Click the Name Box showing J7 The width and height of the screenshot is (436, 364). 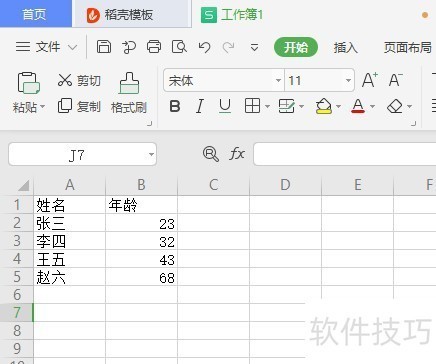[x=77, y=155]
